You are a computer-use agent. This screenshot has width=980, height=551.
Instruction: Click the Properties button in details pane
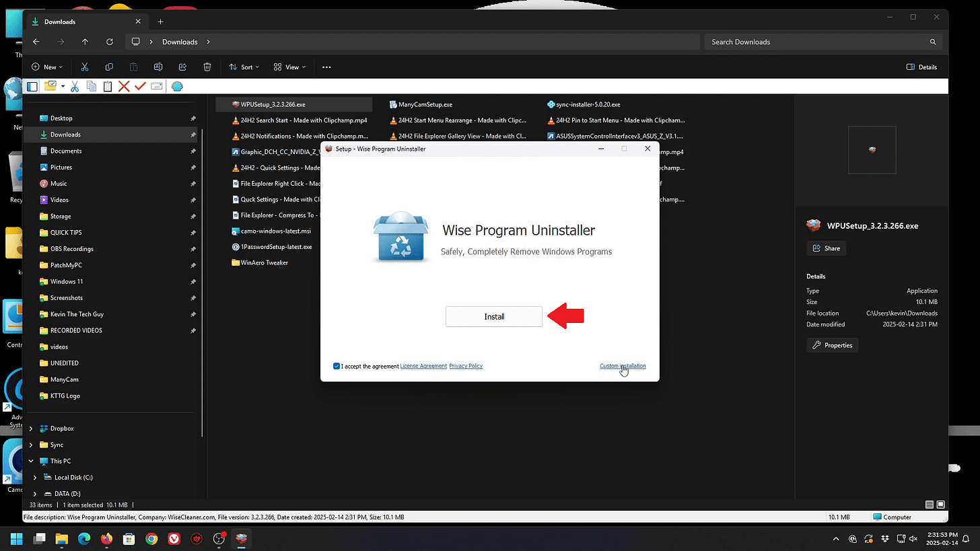coord(832,345)
